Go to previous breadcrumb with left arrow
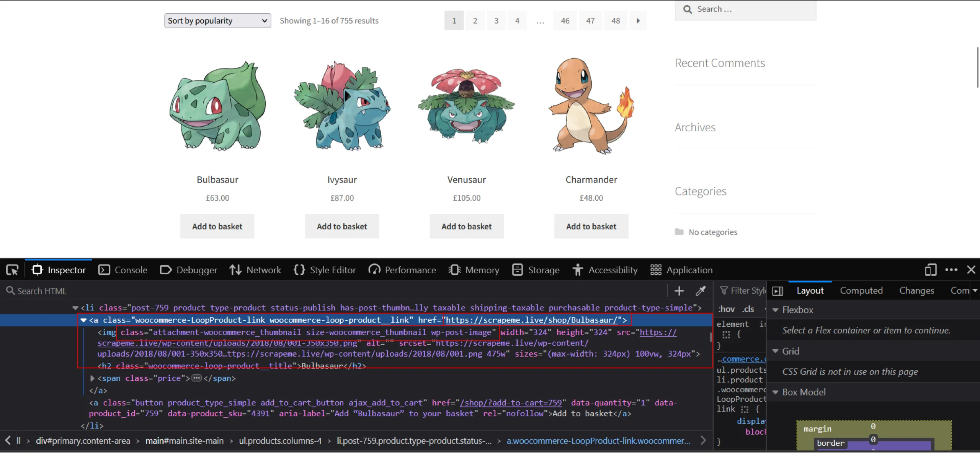 click(x=8, y=440)
